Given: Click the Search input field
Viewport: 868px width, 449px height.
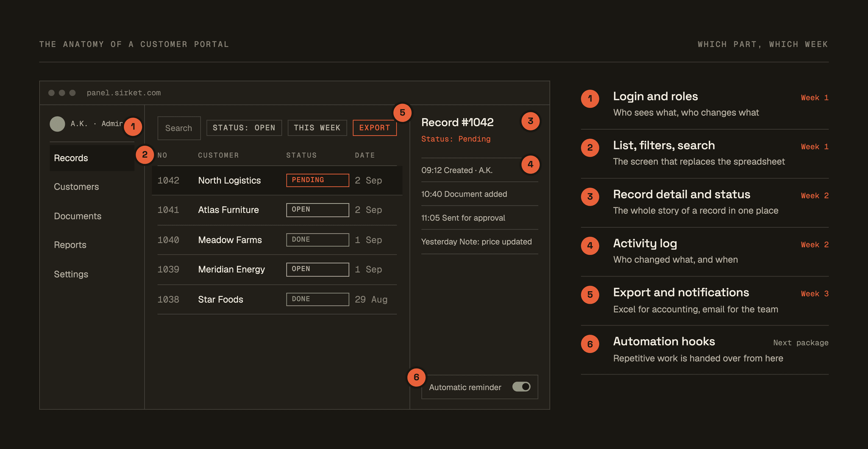Looking at the screenshot, I should (x=179, y=128).
